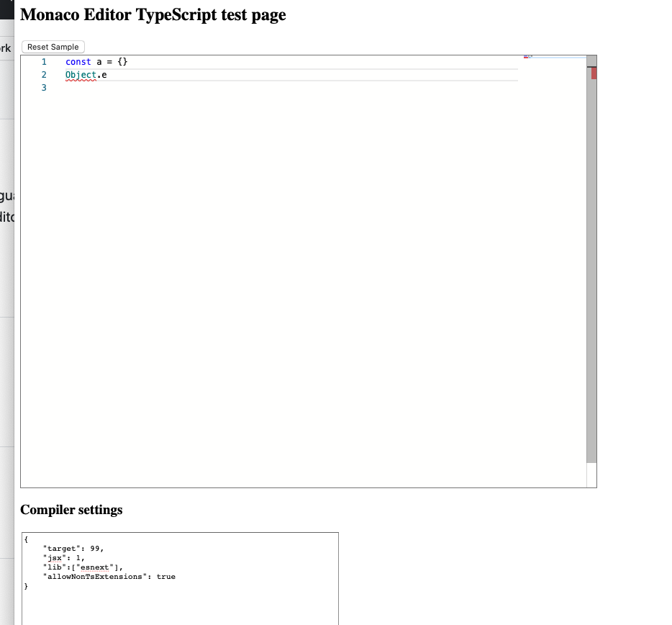
Task: Click the Monaco Editor TypeScript test page title
Action: coord(153,14)
